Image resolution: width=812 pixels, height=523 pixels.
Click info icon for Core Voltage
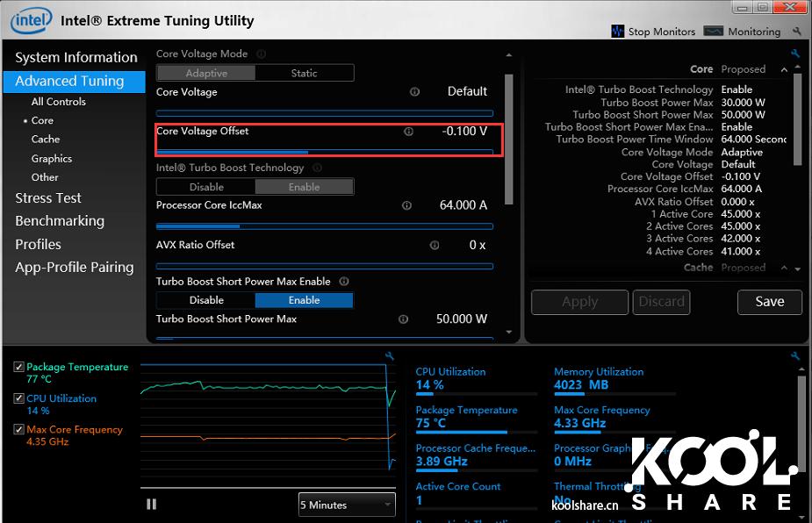pos(415,91)
